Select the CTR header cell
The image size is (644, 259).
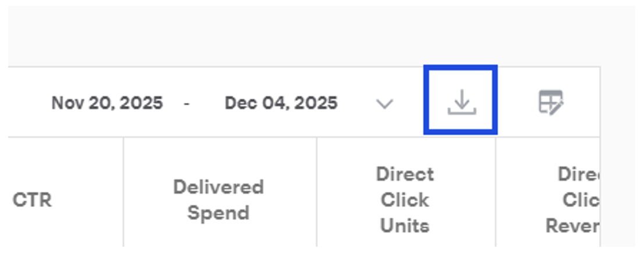click(32, 200)
